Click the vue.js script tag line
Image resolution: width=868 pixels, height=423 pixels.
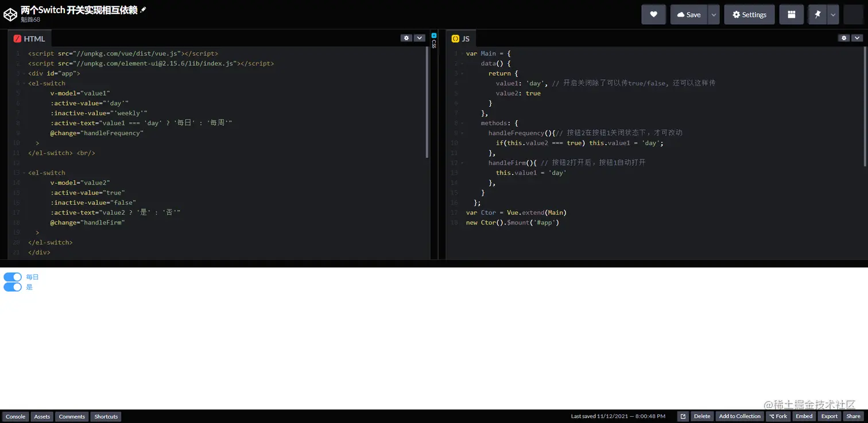point(123,53)
